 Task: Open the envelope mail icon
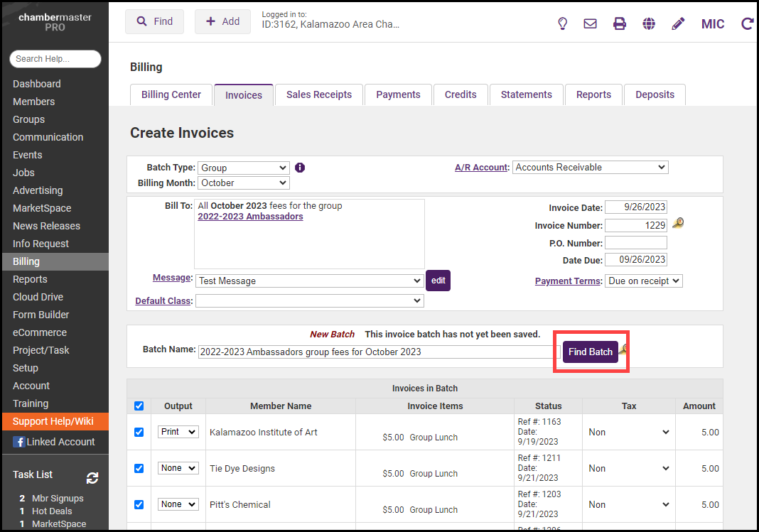590,23
